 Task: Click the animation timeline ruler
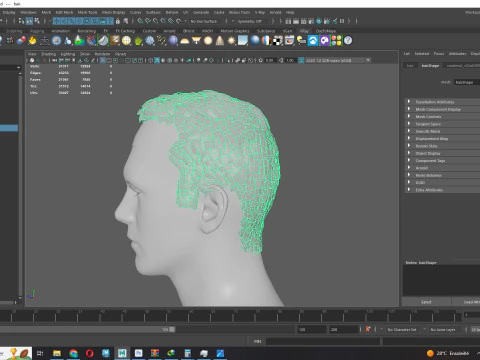click(x=230, y=316)
